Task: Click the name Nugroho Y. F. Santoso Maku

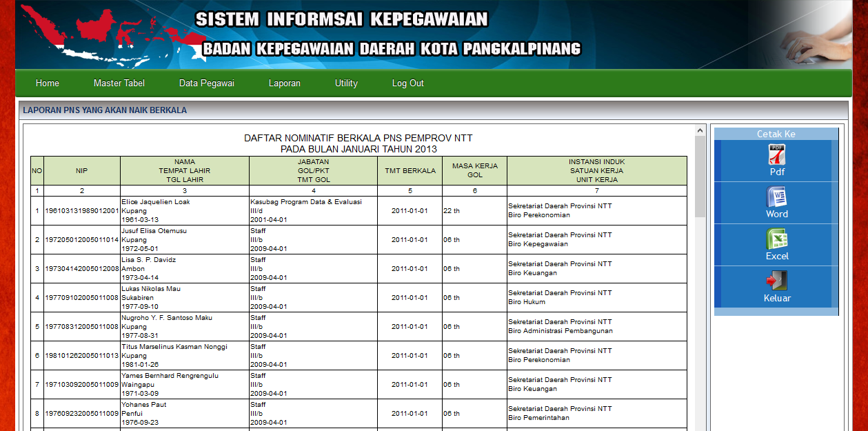Action: pos(167,318)
